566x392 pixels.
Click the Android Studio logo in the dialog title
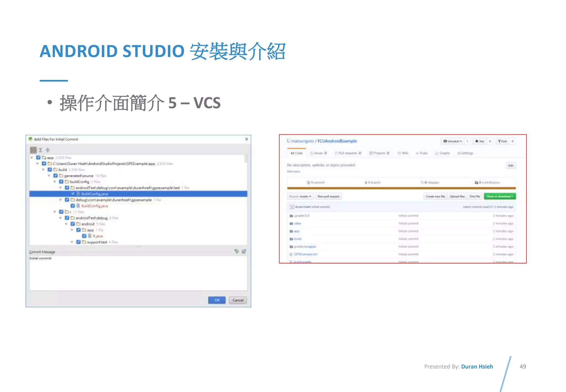[x=30, y=139]
